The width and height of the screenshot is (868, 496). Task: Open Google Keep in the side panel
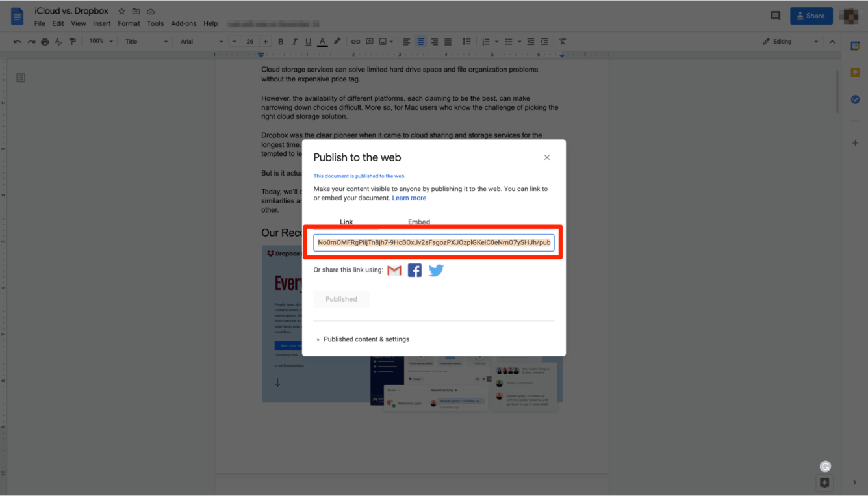click(x=855, y=72)
